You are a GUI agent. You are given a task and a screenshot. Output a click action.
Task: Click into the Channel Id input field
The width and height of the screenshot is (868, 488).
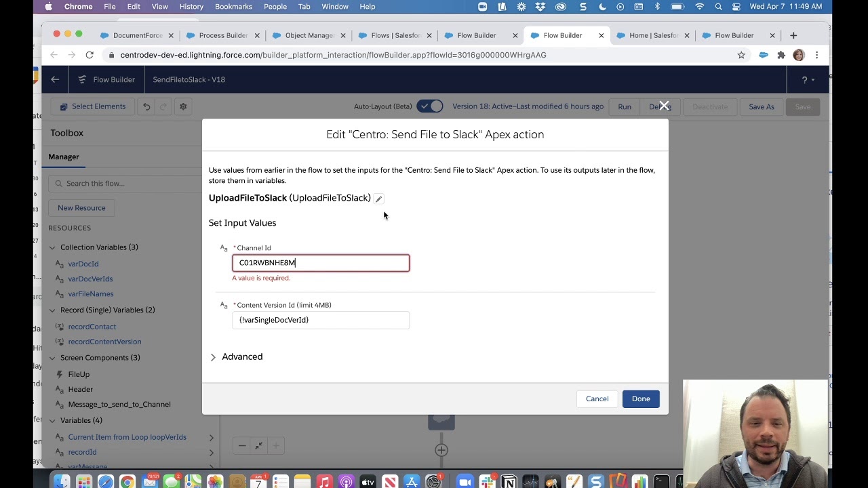[321, 263]
